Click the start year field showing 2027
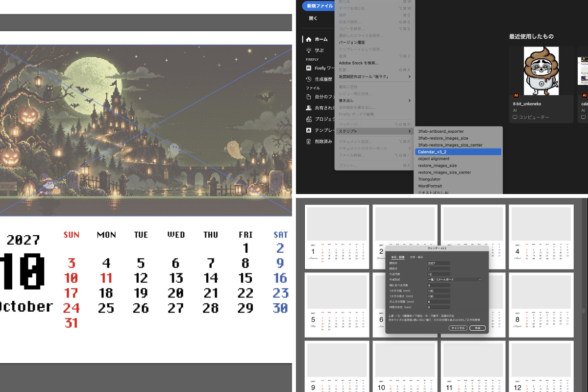Viewport: 588px width, 392px height. pyautogui.click(x=439, y=263)
